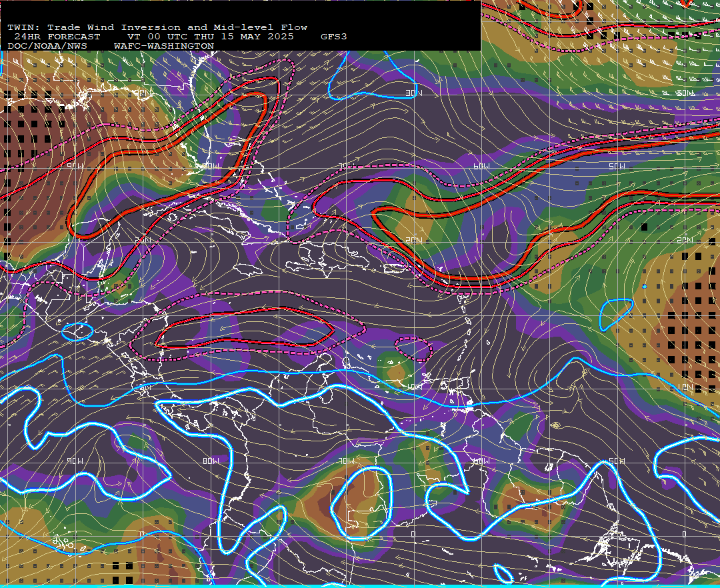This screenshot has width=720, height=588.
Task: Click the lower '90W' longitude label
Action: pos(75,461)
